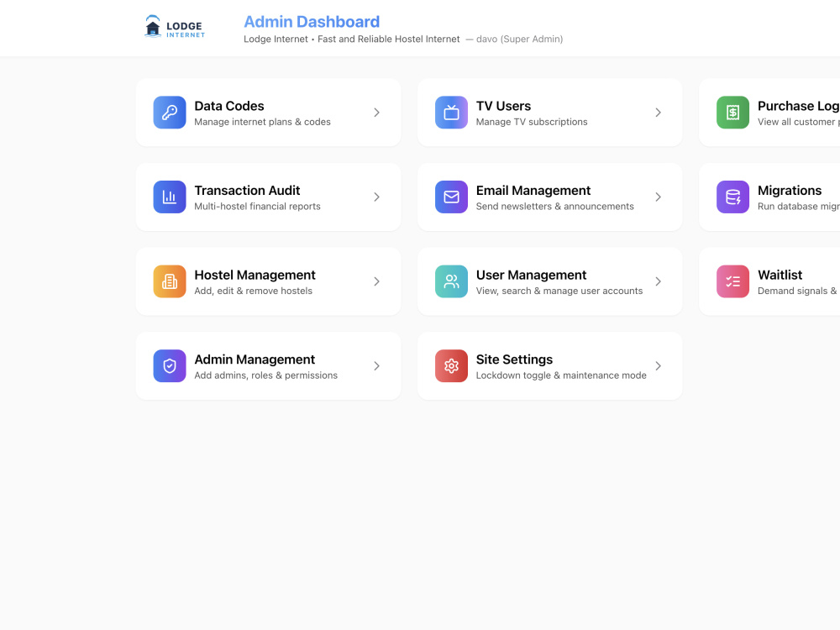
Task: Click 'Add admins, roles & permissions' text
Action: [x=266, y=375]
